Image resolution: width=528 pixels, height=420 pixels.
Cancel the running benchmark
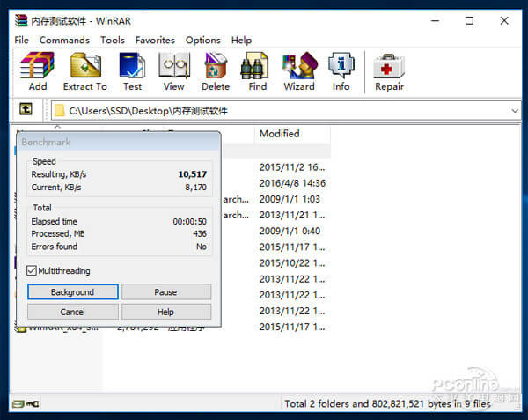(72, 312)
